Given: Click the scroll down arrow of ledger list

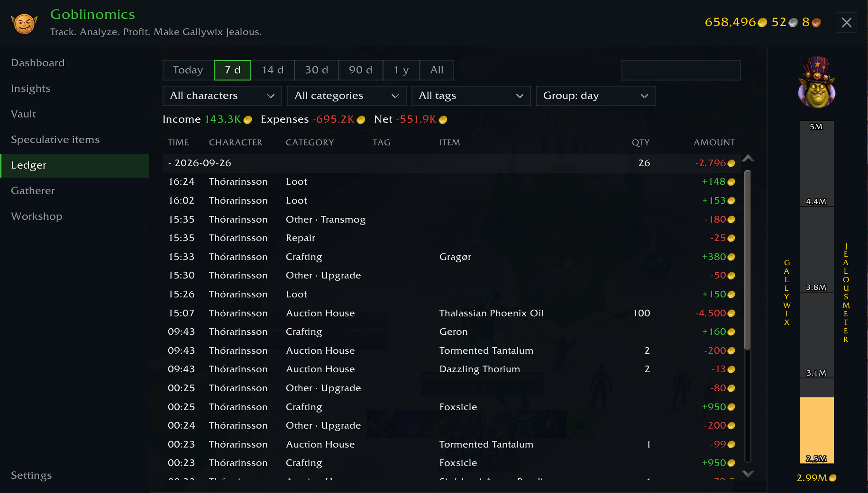Looking at the screenshot, I should tap(748, 473).
